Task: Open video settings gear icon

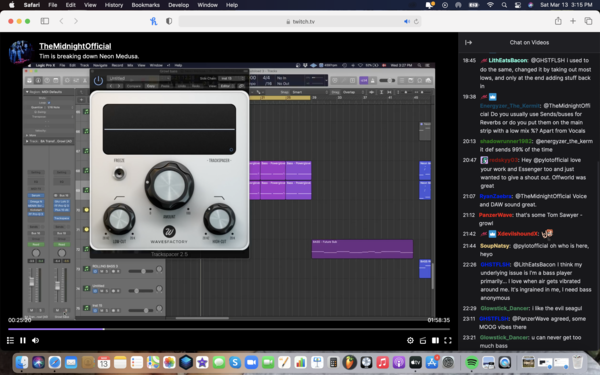Action: pos(410,340)
